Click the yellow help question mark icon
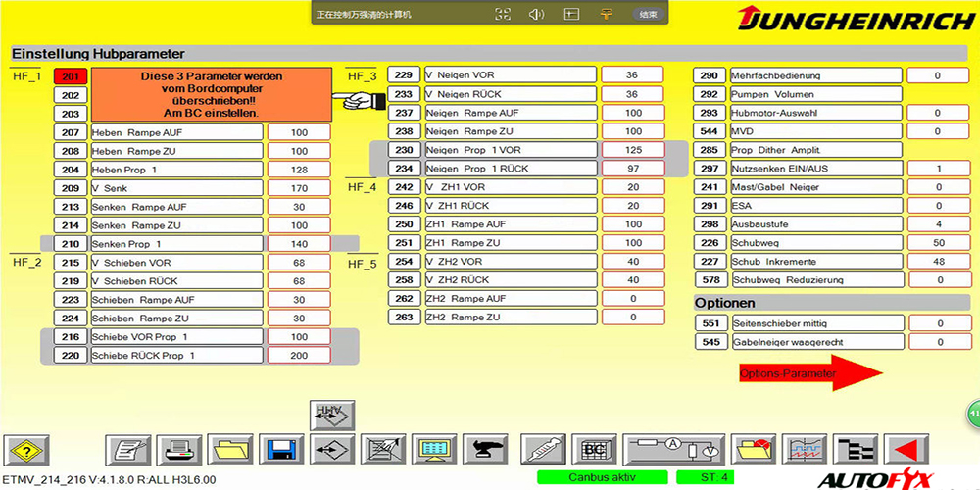 pos(26,450)
